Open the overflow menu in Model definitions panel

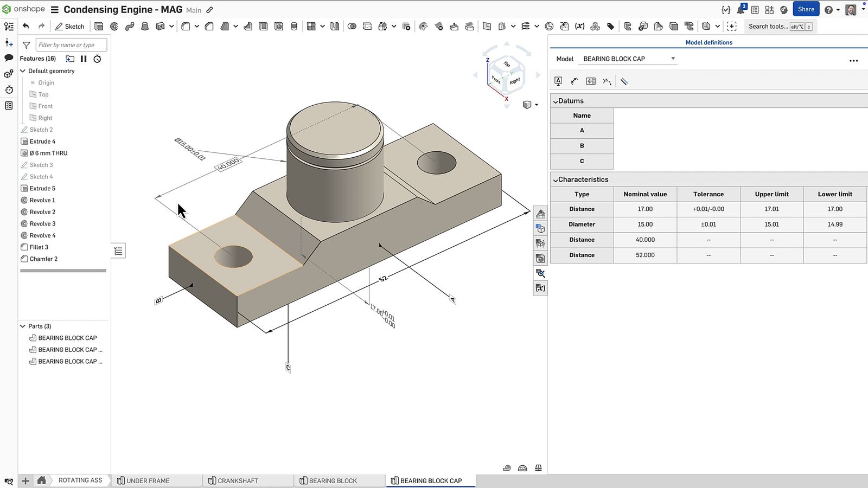[x=853, y=60]
